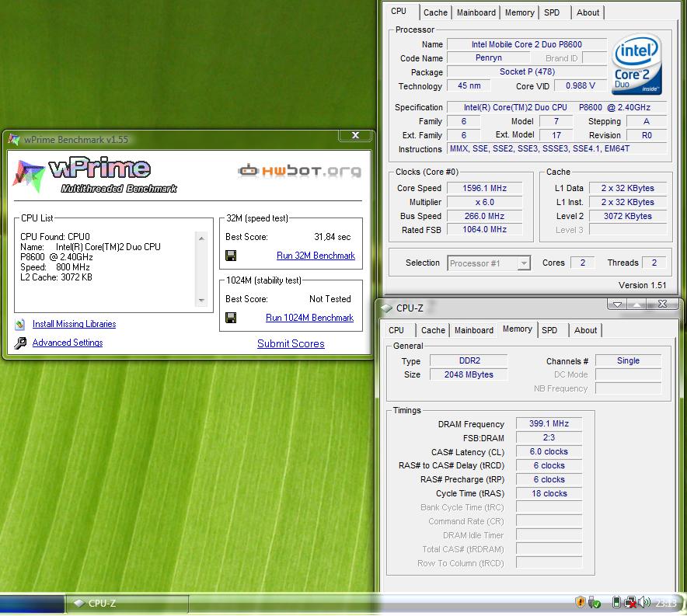Viewport: 687px width, 616px height.
Task: Run the 32M Benchmark
Action: pyautogui.click(x=316, y=256)
